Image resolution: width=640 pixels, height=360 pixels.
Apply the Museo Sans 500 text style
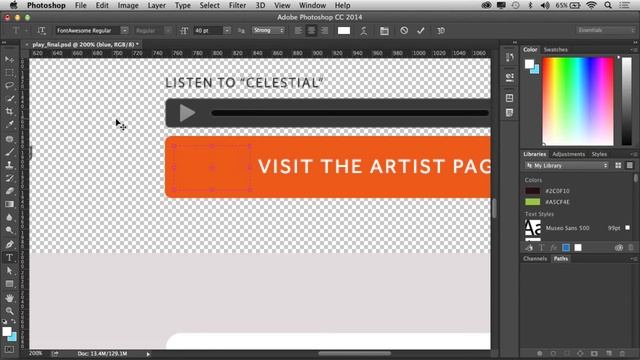577,228
